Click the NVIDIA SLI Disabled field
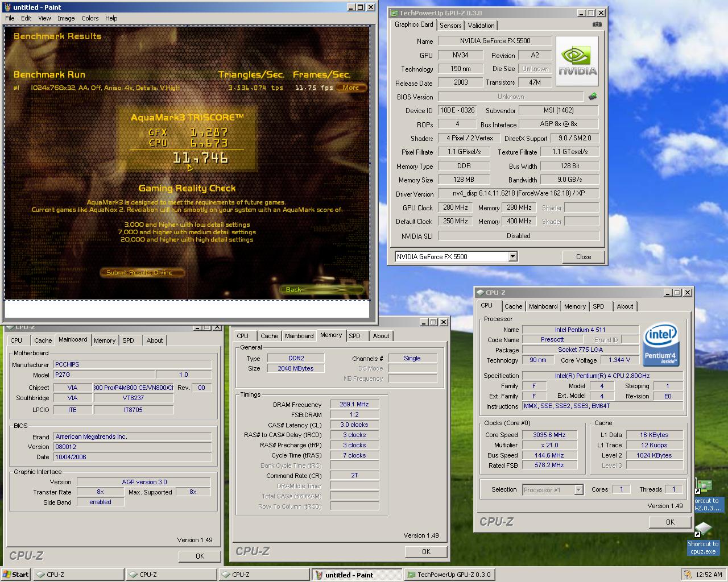This screenshot has width=728, height=582. pos(518,236)
